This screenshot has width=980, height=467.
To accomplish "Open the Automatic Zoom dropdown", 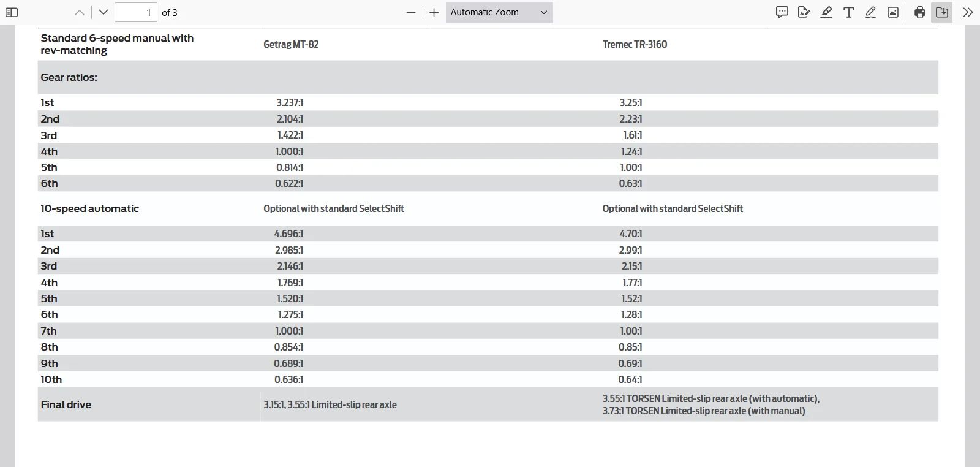I will 499,12.
